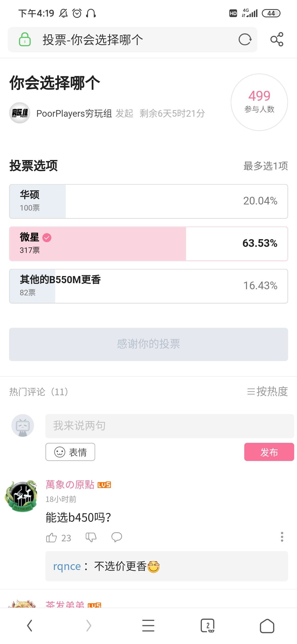Open the browser hamburger menu
The height and width of the screenshot is (644, 297).
[x=148, y=626]
